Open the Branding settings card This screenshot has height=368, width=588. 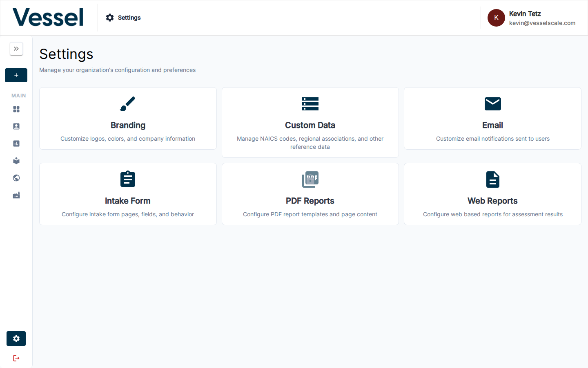click(x=128, y=119)
